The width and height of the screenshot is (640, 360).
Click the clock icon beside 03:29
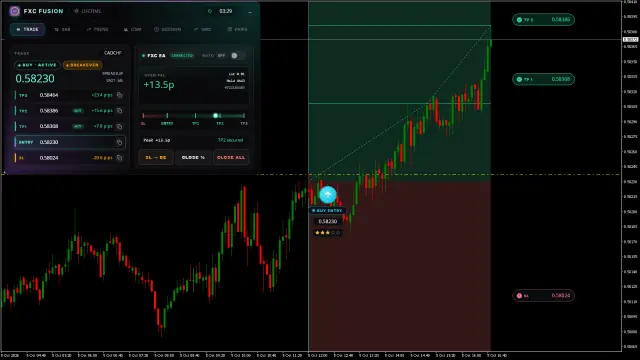(x=210, y=11)
